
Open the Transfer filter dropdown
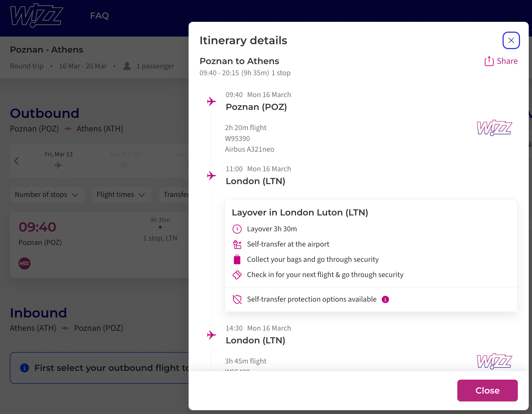click(174, 195)
